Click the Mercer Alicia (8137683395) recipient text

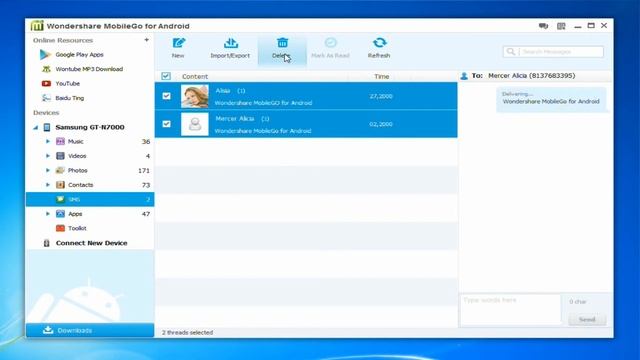[531, 76]
